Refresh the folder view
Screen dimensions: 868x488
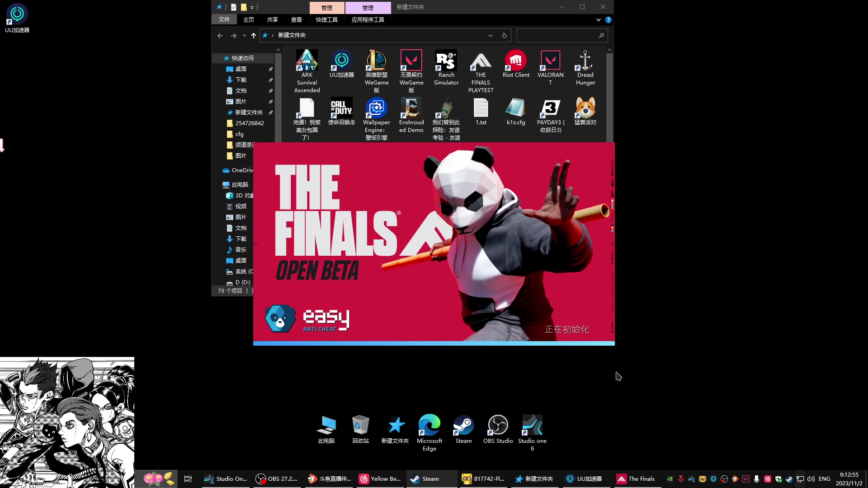point(505,35)
